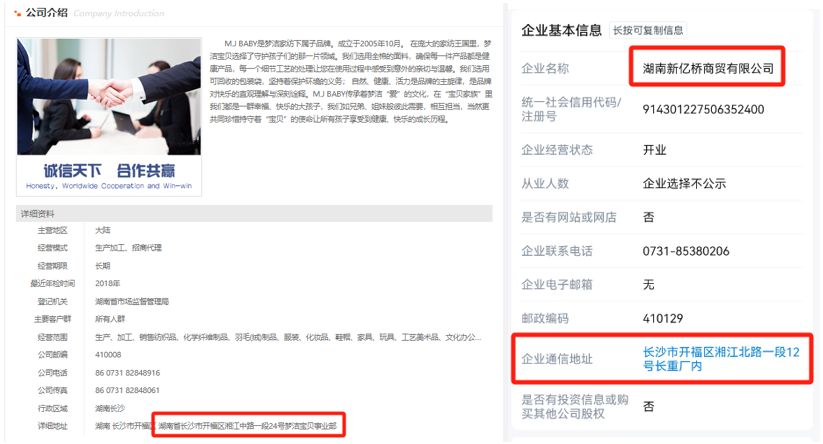This screenshot has width=823, height=444.
Task: Click the postal code 410129
Action: (x=662, y=318)
